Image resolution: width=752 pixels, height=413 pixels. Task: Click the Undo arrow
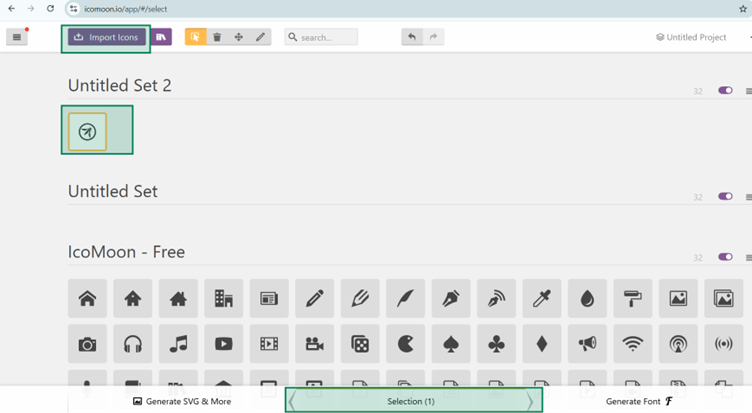412,37
